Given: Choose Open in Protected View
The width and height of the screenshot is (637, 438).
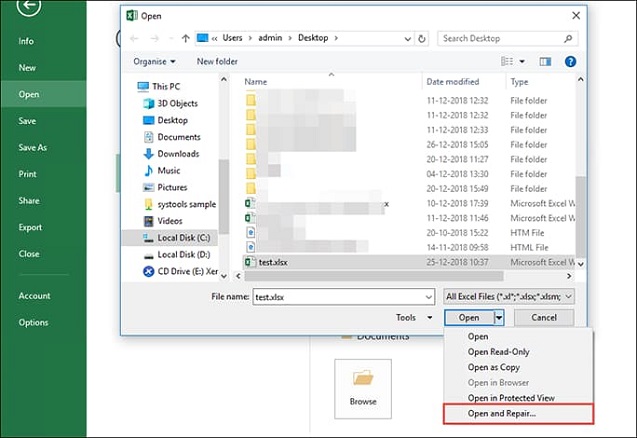Looking at the screenshot, I should coord(511,398).
